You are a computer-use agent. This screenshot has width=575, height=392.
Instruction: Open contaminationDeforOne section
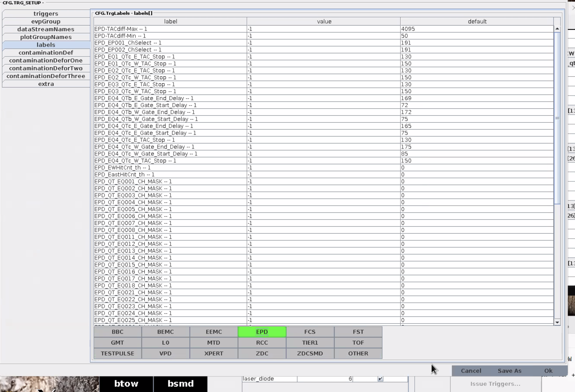[x=46, y=60]
